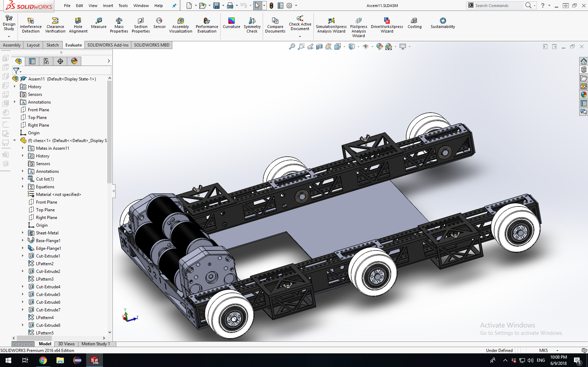Click the Rebuild traffic light icon

click(x=271, y=6)
